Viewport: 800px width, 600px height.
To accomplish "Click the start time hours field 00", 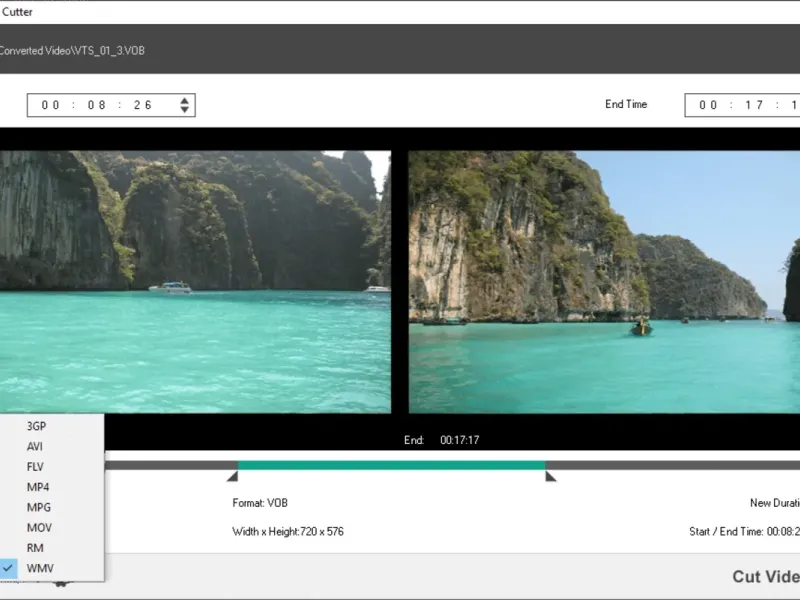I will click(51, 105).
